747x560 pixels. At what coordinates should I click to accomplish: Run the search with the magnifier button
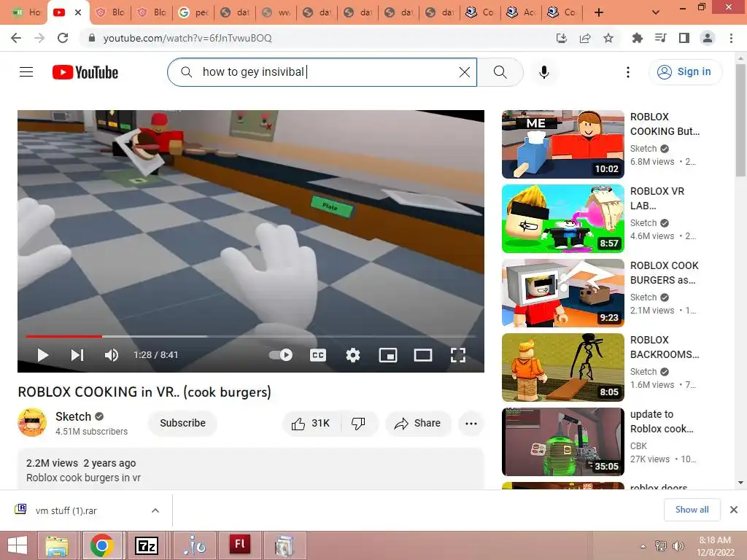pos(500,72)
